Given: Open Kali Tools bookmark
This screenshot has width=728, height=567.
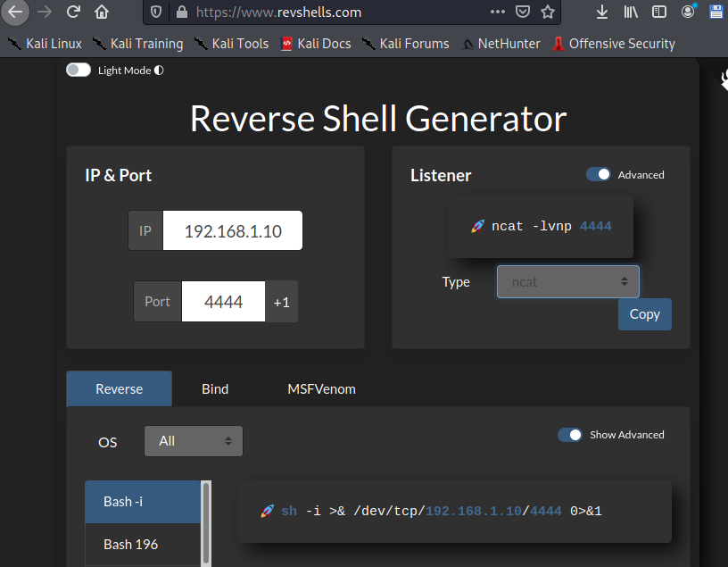Looking at the screenshot, I should [231, 44].
